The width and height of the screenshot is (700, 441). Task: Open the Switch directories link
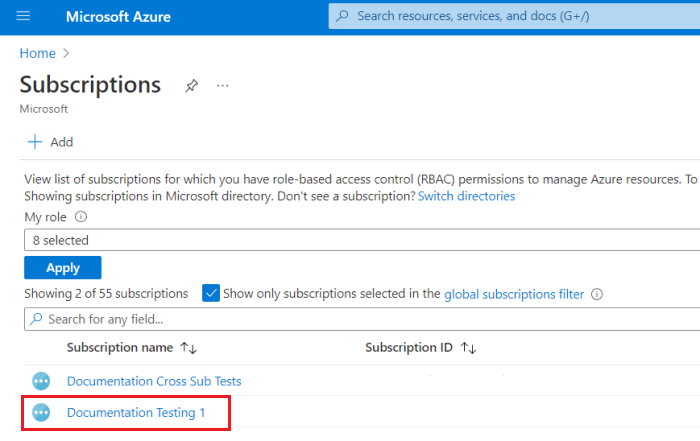coord(466,196)
